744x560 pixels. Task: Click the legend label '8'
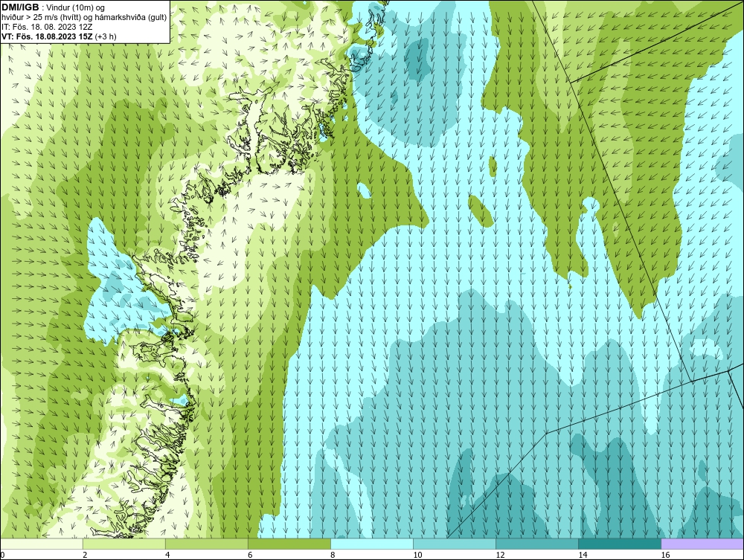333,555
